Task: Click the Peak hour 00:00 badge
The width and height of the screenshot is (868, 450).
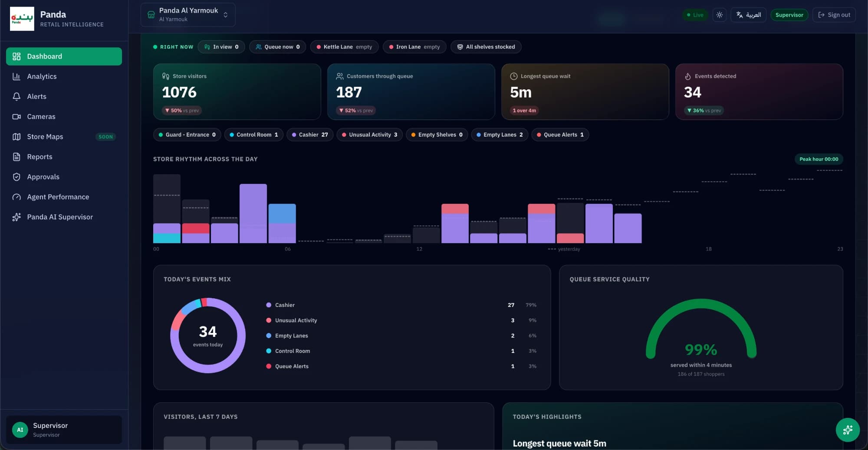Action: [x=819, y=159]
